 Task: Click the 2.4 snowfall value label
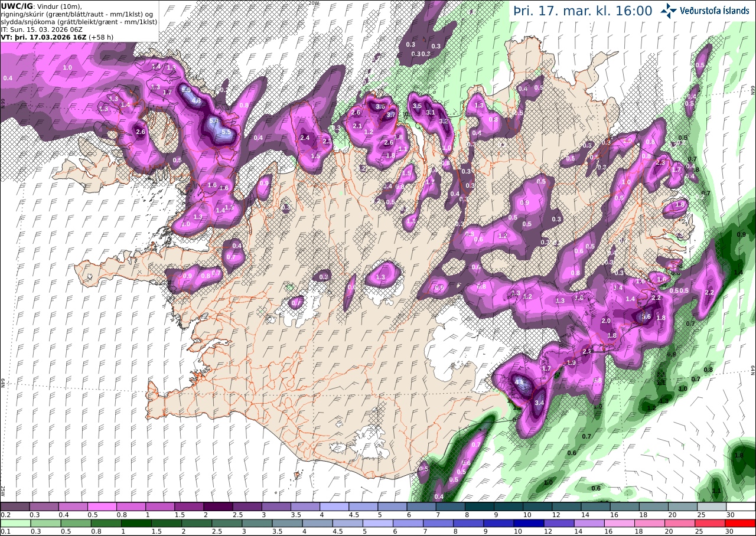pos(305,138)
